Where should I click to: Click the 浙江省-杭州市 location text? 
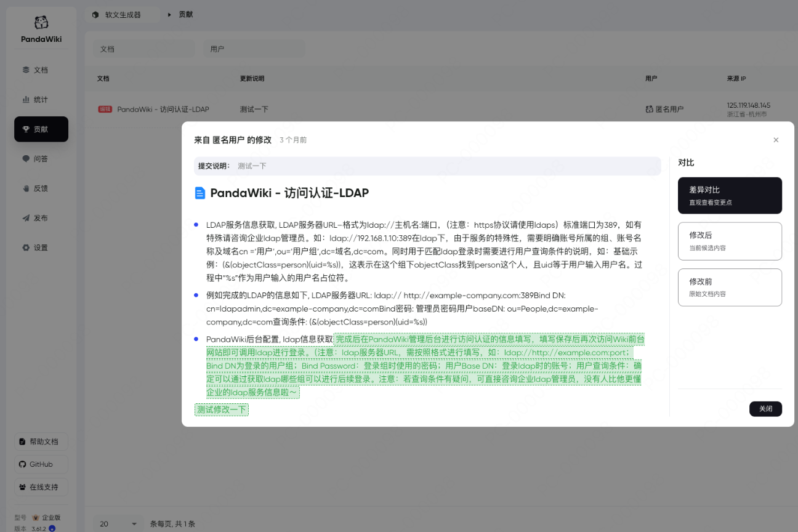[747, 115]
